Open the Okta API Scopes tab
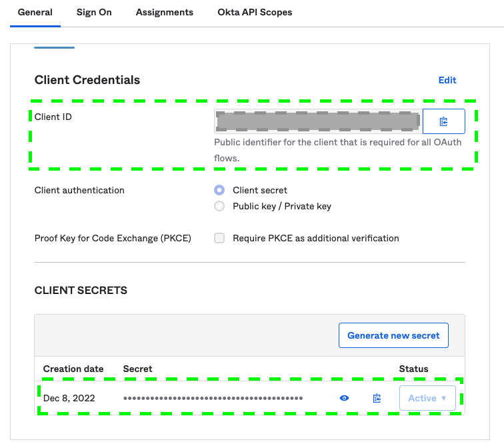Screen dimensions: 504x446 click(255, 13)
